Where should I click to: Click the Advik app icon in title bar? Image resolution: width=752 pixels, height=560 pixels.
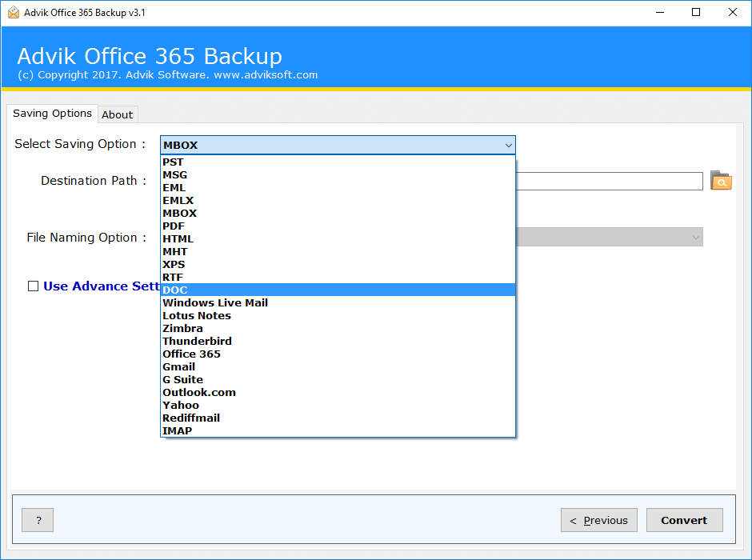[14, 13]
